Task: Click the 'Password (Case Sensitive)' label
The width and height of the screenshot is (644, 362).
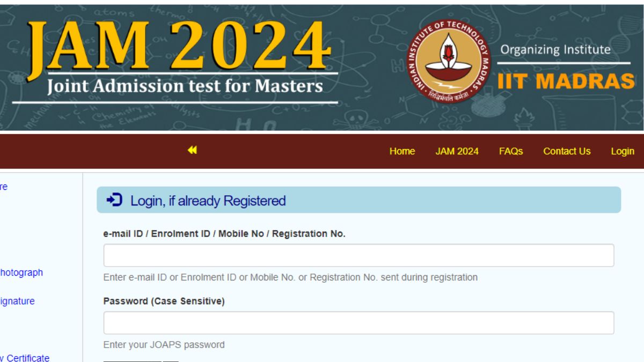Action: click(x=164, y=301)
